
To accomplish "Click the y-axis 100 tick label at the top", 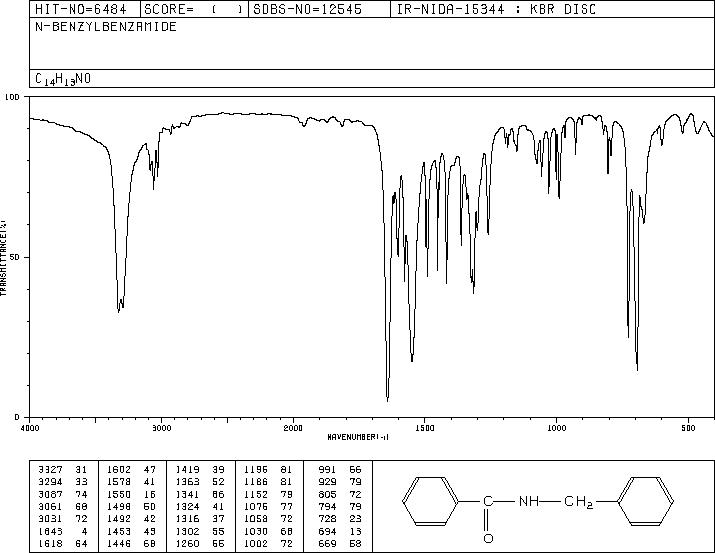I will (13, 97).
